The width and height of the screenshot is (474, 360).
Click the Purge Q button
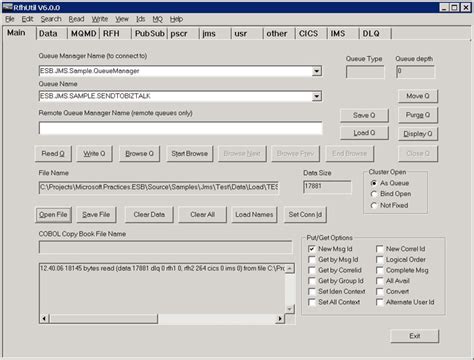(418, 115)
